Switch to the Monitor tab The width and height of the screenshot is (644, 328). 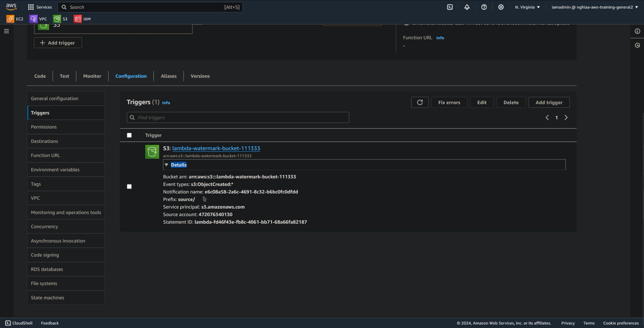[92, 76]
